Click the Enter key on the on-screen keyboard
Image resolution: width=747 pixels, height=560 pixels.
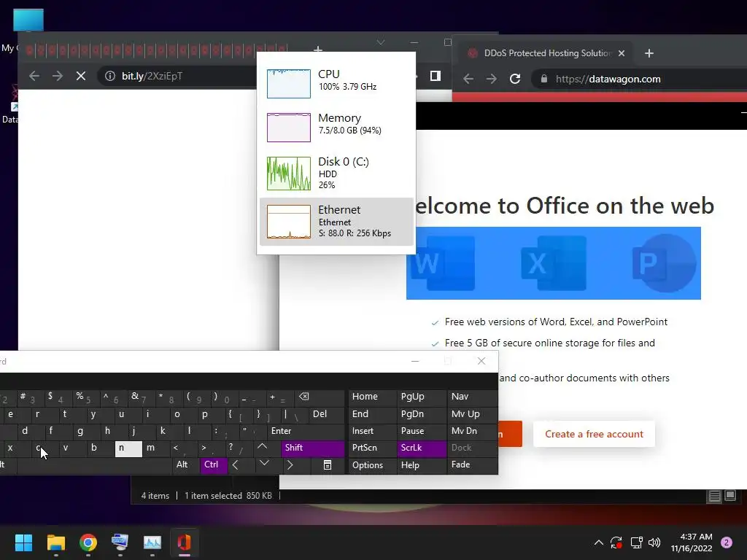(x=306, y=431)
